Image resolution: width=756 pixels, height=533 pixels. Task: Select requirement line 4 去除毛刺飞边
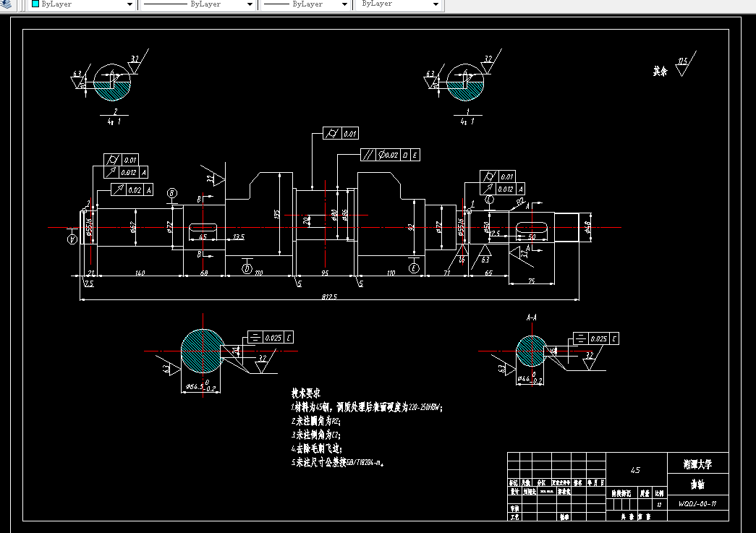coord(317,448)
